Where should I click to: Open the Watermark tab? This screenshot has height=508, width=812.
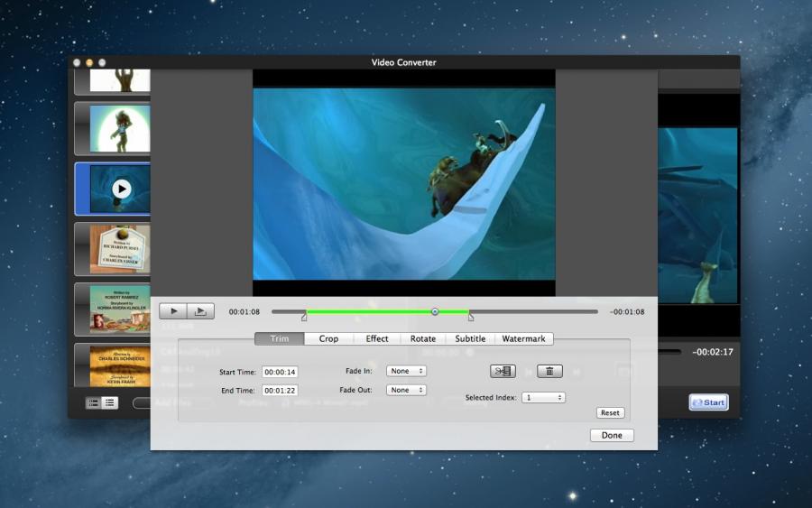pos(523,338)
